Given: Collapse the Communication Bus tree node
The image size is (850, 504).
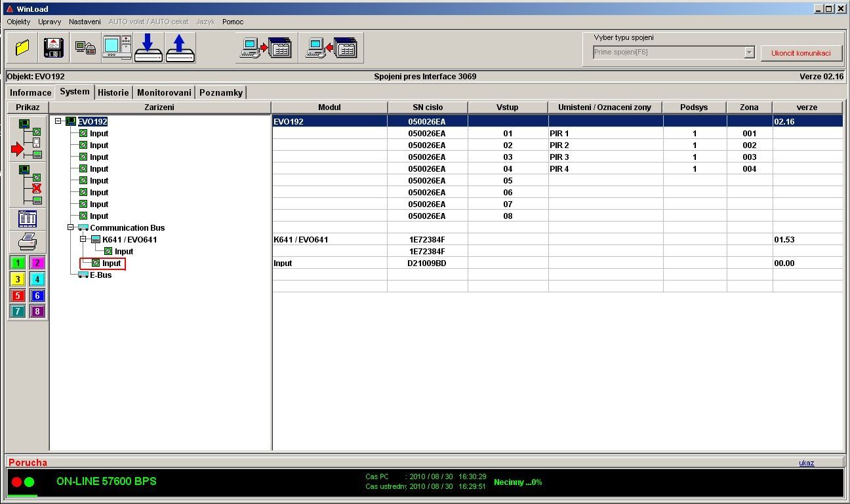Looking at the screenshot, I should [71, 227].
